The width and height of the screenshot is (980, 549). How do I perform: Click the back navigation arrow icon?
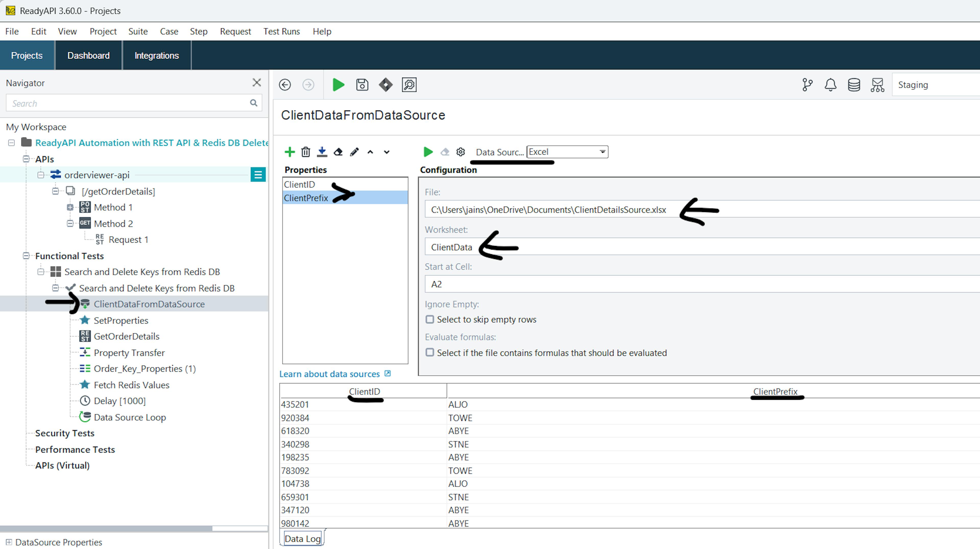tap(285, 85)
